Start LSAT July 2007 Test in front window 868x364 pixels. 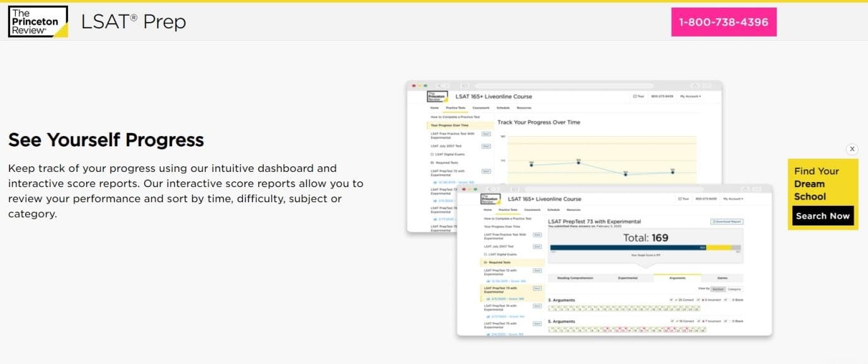538,247
